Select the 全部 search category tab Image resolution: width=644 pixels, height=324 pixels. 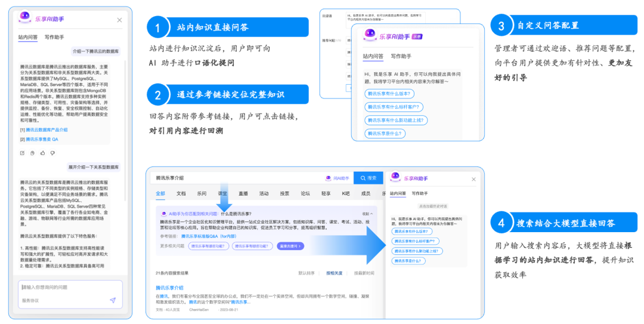point(160,194)
